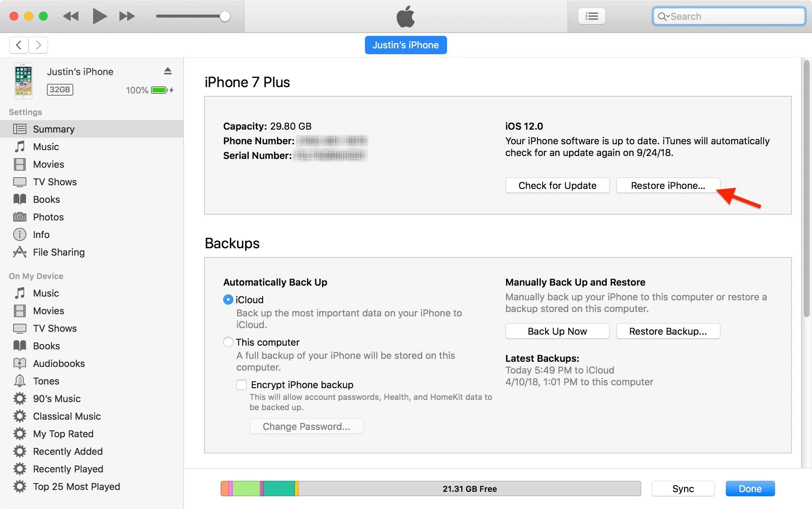
Task: Go back with the left chevron
Action: [19, 45]
